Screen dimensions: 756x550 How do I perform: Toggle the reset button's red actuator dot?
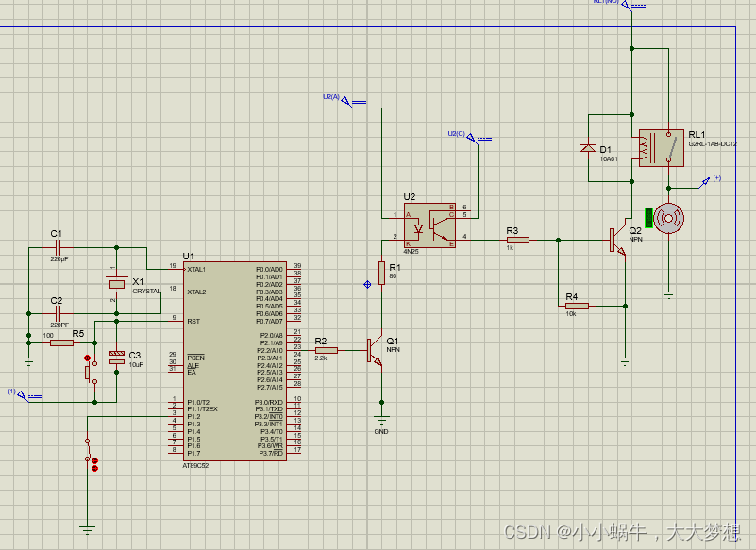[87, 358]
